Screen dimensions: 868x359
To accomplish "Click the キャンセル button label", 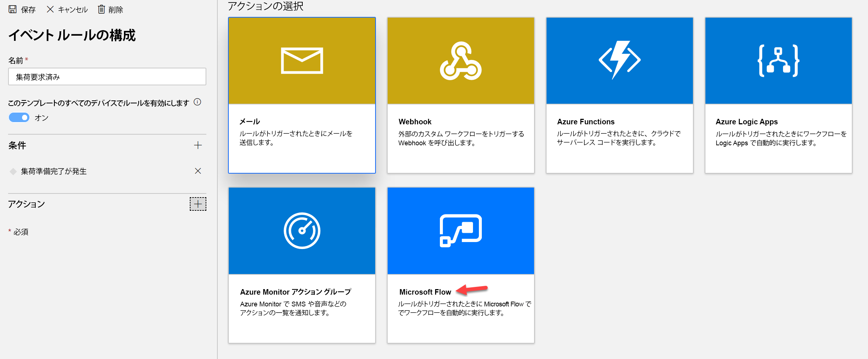I will [73, 10].
